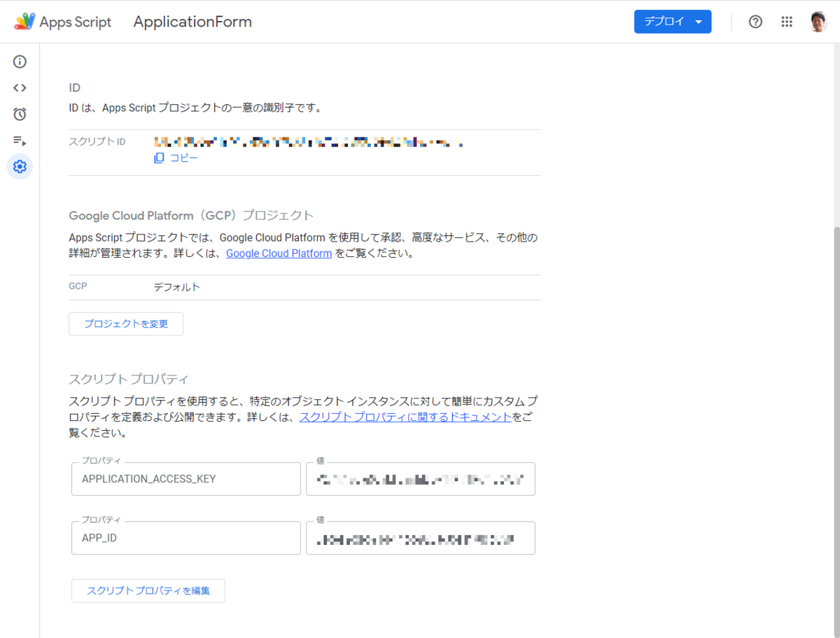Click the value field for APPLICATION_ACCESS_KEY
Image resolution: width=840 pixels, height=638 pixels.
pos(421,479)
